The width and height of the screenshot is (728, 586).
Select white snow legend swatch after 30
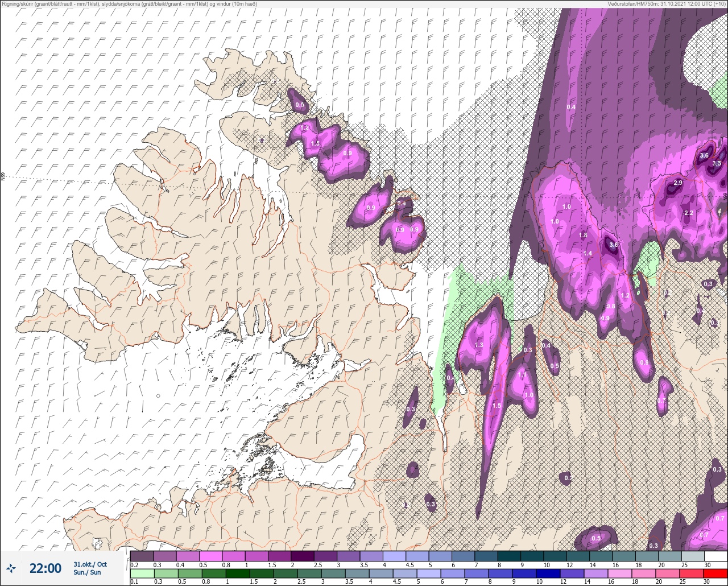(x=715, y=556)
